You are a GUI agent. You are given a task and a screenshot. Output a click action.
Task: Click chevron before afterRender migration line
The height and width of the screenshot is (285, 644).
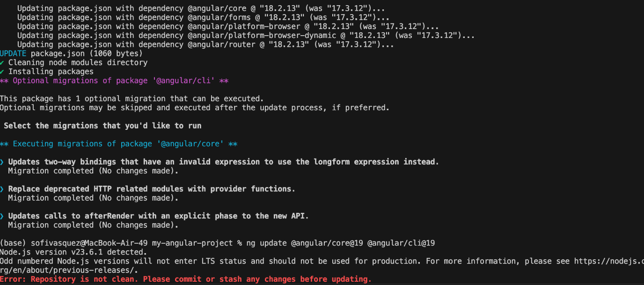2,216
